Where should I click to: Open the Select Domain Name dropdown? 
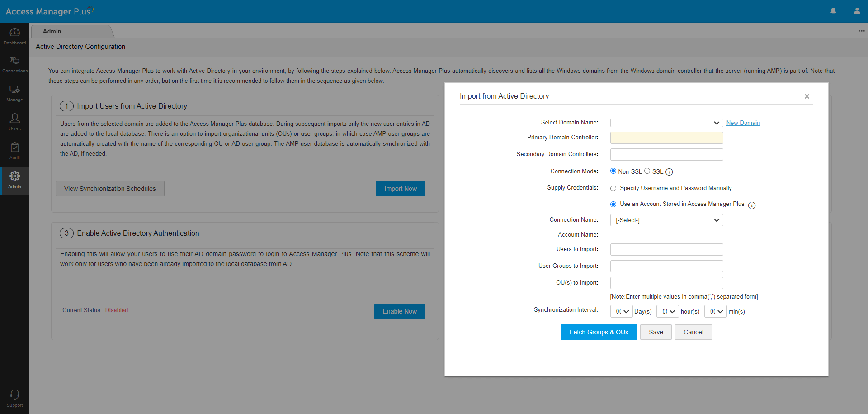[666, 123]
